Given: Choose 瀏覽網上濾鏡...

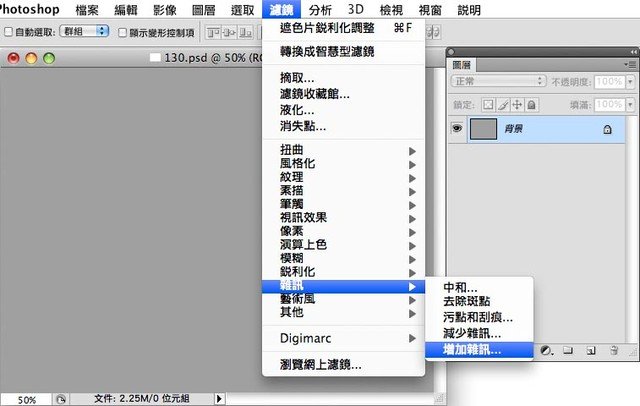Looking at the screenshot, I should [x=343, y=364].
